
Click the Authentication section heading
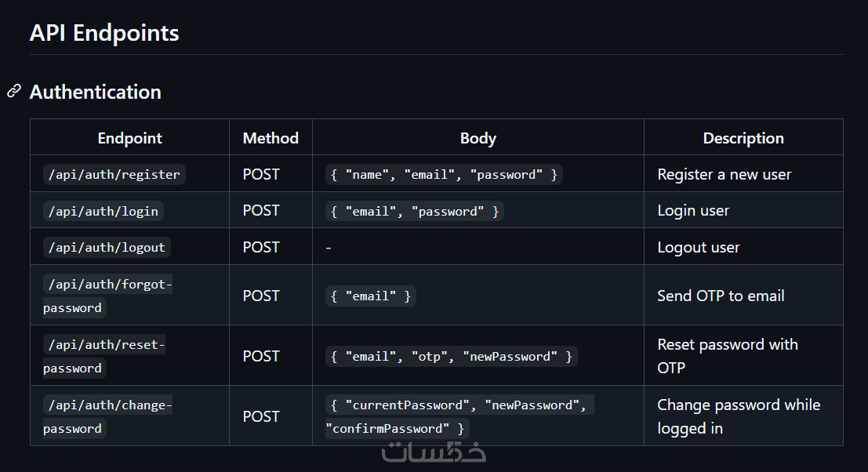tap(95, 92)
